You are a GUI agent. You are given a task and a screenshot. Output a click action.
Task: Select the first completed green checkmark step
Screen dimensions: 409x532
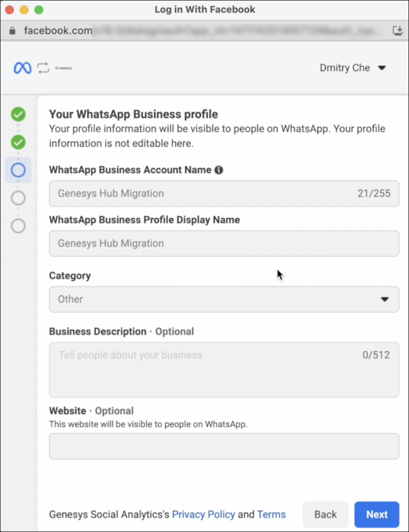(18, 114)
